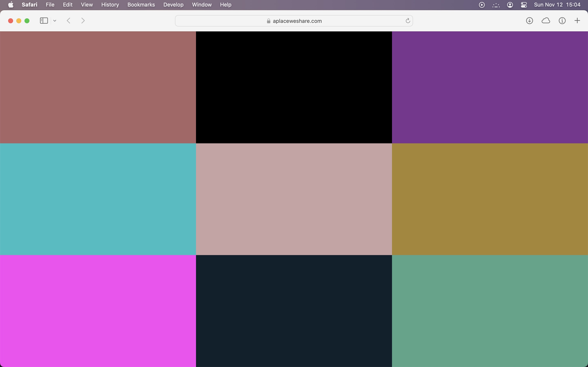This screenshot has width=588, height=367.
Task: Click the user account menu bar icon
Action: 510,5
